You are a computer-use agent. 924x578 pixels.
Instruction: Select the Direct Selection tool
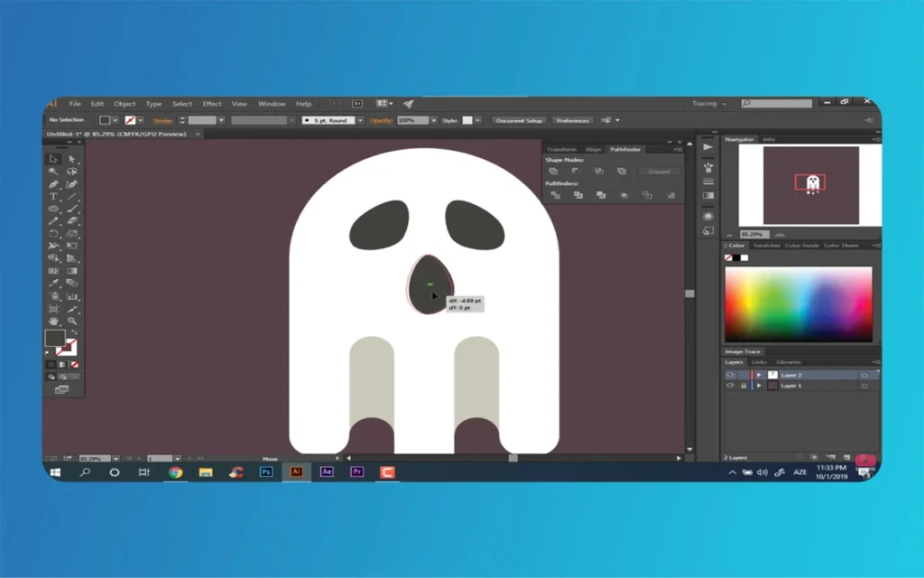point(72,159)
